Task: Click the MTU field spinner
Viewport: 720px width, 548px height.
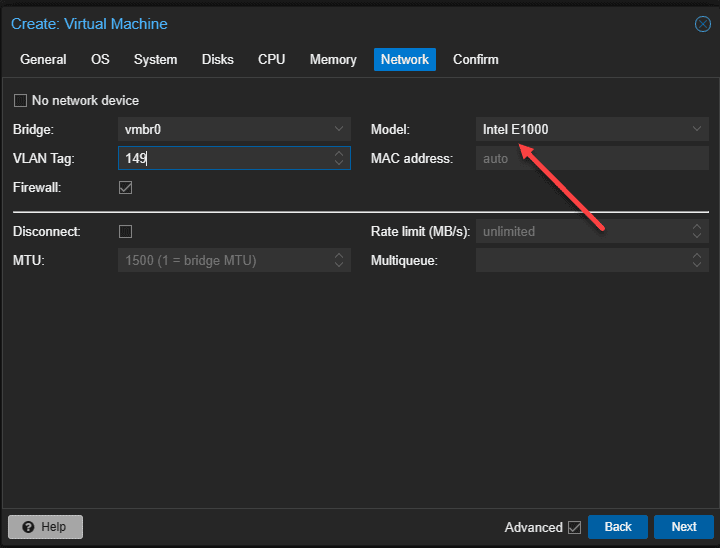Action: tap(339, 260)
